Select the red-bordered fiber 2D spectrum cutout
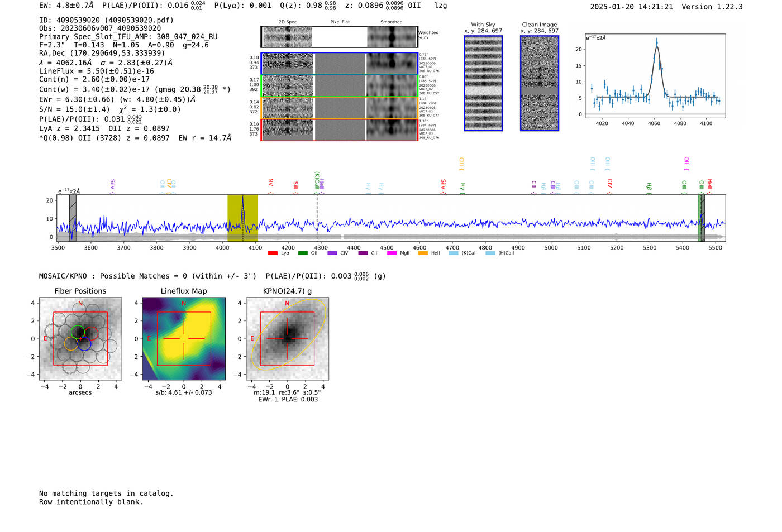 tap(339, 130)
